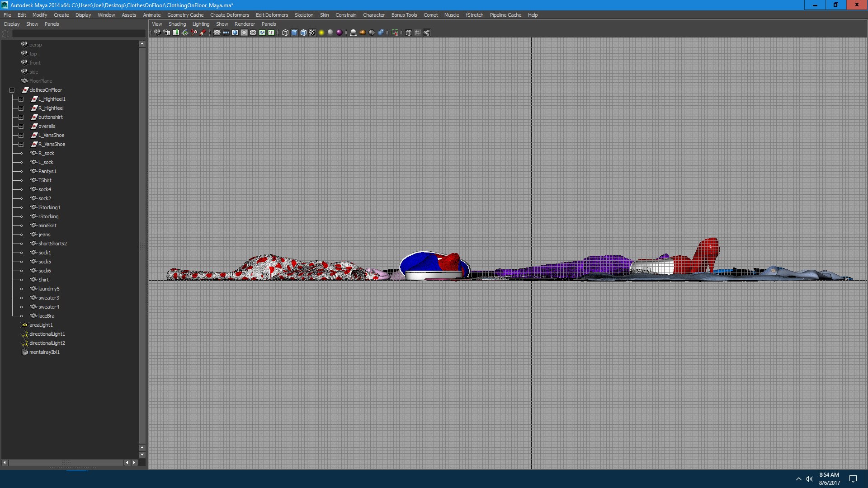
Task: Open the Bonus Tools menu
Action: (404, 15)
